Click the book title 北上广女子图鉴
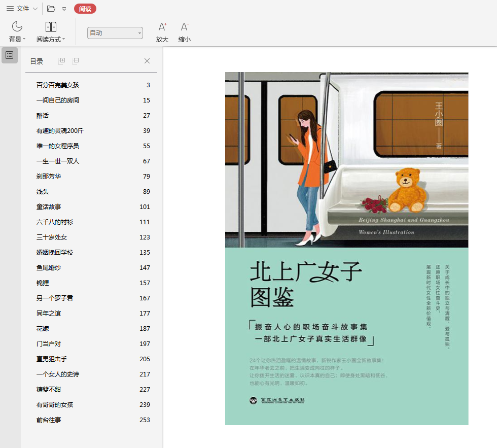Screen dimensions: 497x448 pyautogui.click(x=305, y=285)
